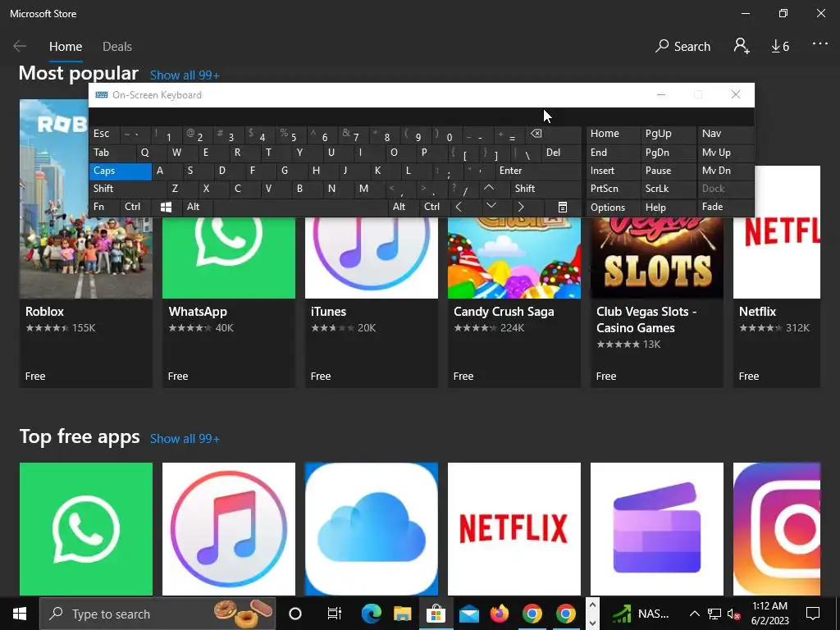
Task: Open the muted volume tray icon
Action: click(733, 614)
